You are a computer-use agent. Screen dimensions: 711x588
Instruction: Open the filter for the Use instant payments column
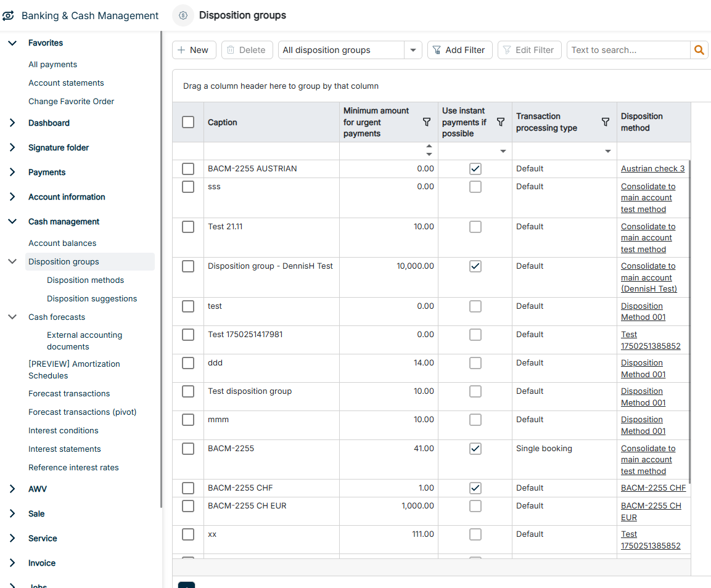click(501, 122)
